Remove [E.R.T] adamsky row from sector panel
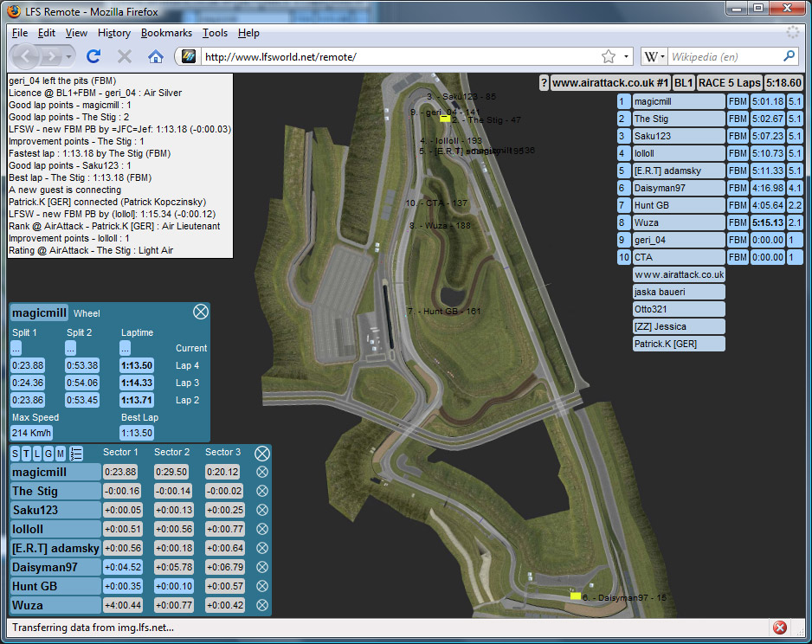Screen dimensions: 812x644 [x=262, y=548]
